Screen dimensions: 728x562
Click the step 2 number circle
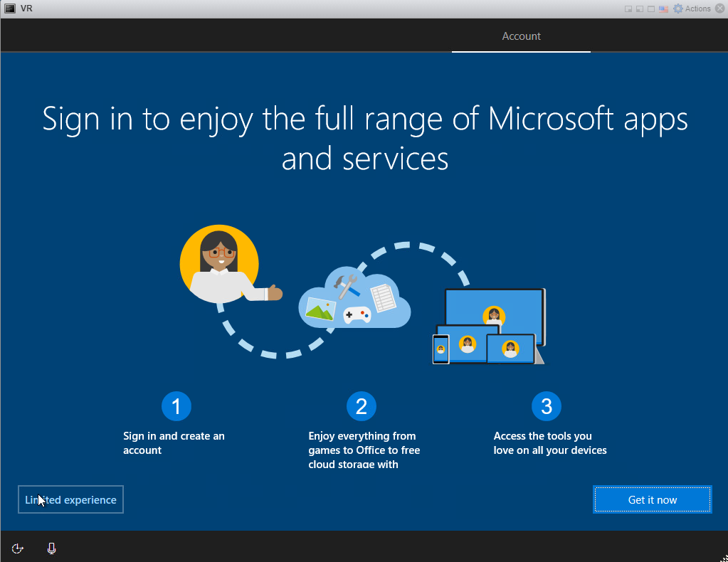coord(362,406)
